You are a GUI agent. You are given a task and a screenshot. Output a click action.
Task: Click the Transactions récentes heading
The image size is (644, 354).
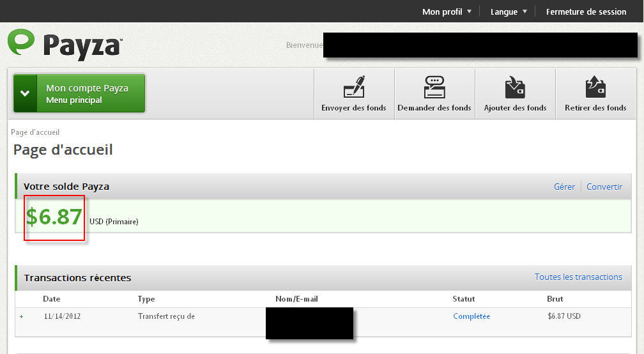pos(78,278)
